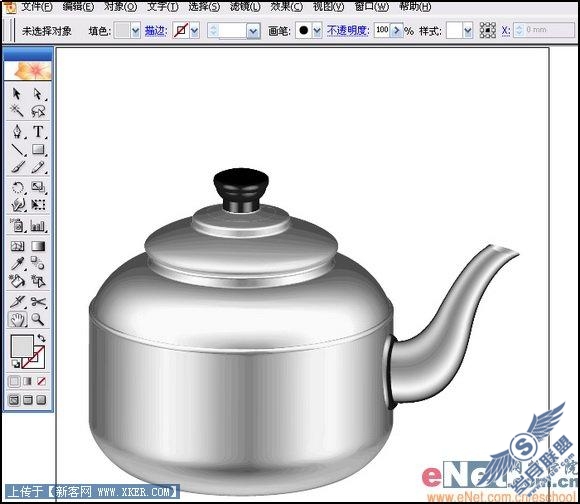Open the style (样式) dropdown

click(x=468, y=31)
